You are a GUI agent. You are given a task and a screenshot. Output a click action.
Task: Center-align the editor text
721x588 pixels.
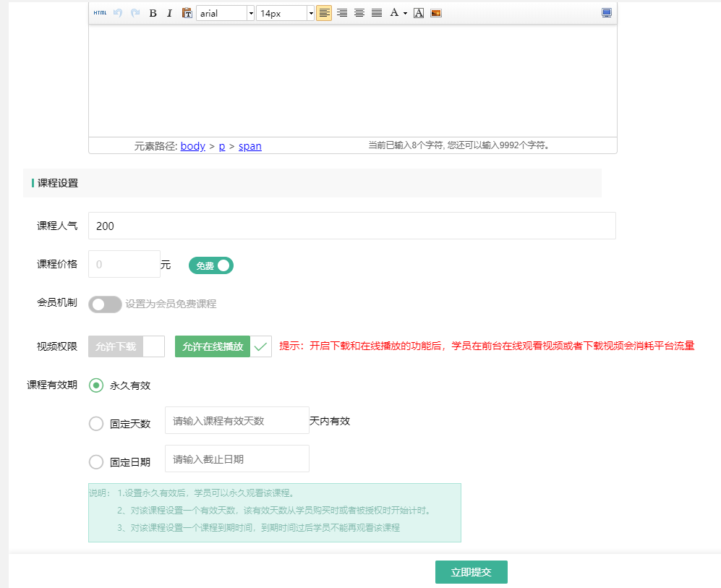(x=359, y=13)
